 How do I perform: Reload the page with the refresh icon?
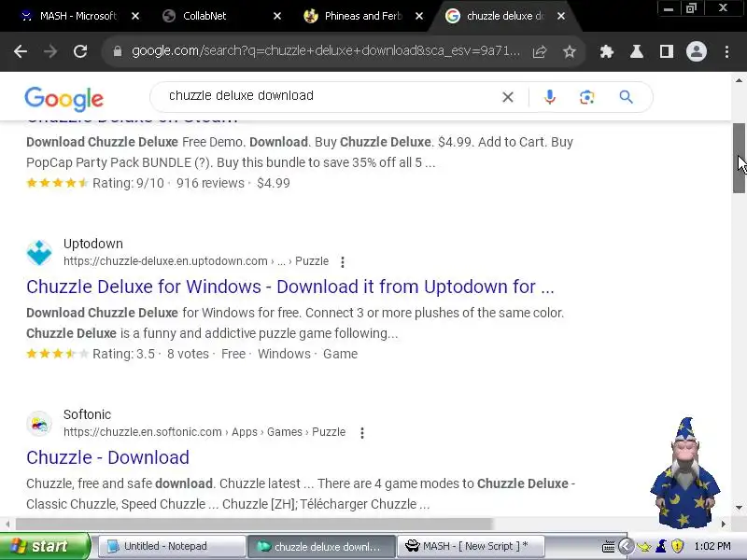[80, 51]
